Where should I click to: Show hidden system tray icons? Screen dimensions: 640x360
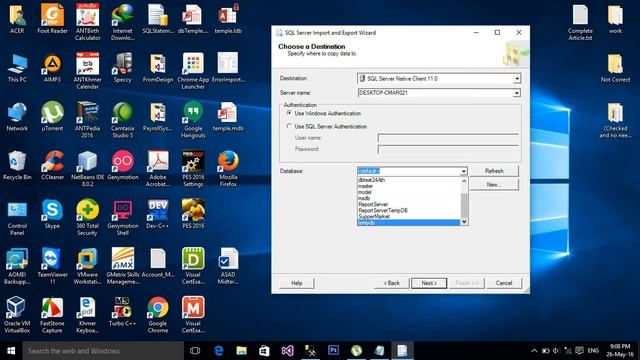coord(534,351)
